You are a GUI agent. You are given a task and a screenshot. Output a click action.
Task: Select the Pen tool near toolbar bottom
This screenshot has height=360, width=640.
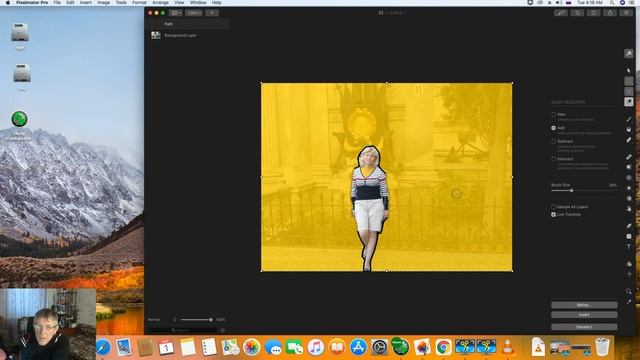coord(629,226)
